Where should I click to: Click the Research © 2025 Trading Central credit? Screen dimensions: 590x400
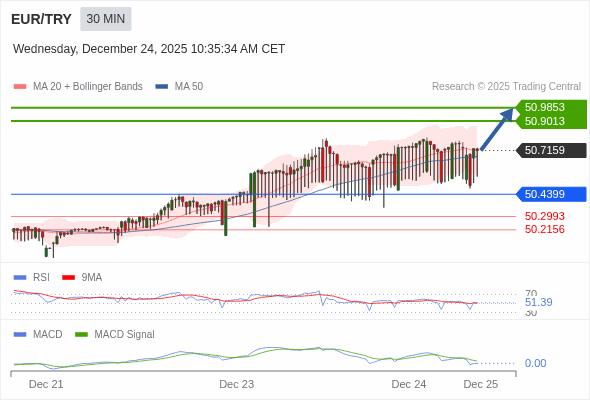point(506,87)
